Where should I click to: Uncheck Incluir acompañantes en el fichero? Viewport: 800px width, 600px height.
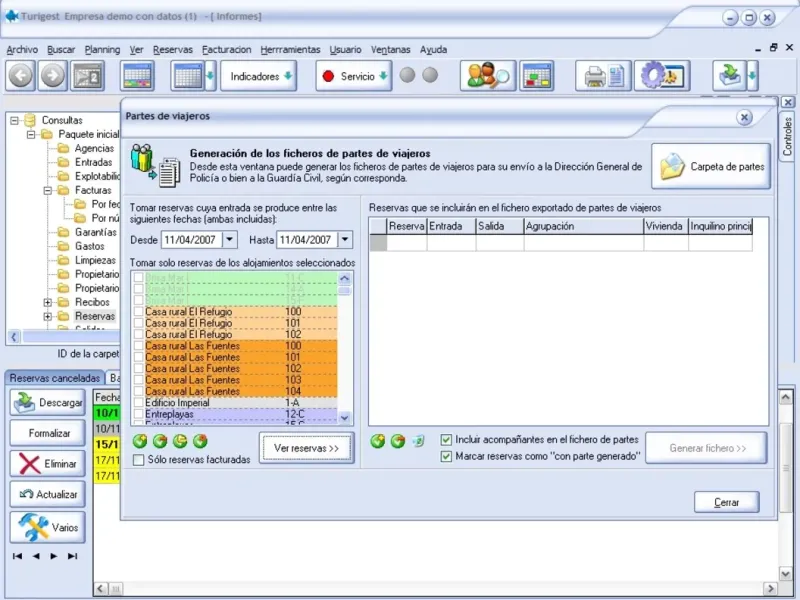(x=446, y=440)
